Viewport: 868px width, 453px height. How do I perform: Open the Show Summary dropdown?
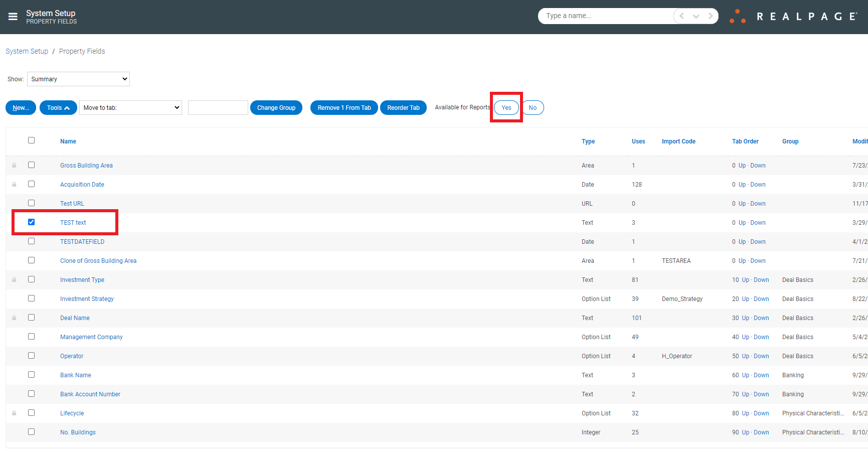pyautogui.click(x=78, y=79)
